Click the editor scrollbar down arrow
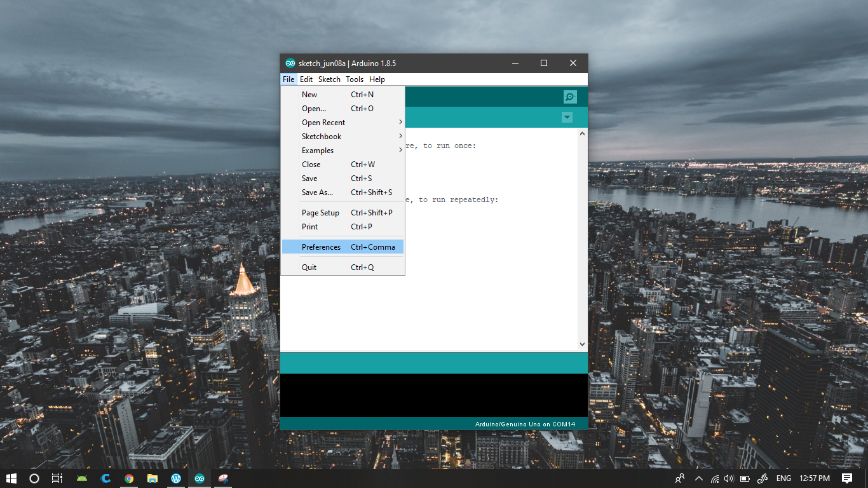This screenshot has width=868, height=488. pyautogui.click(x=582, y=344)
